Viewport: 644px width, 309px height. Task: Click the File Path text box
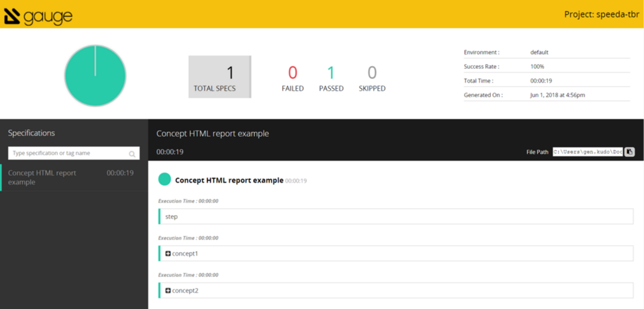click(x=587, y=152)
